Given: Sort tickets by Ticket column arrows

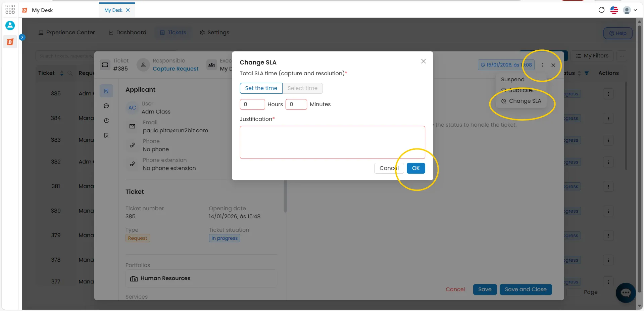Looking at the screenshot, I should coord(61,73).
